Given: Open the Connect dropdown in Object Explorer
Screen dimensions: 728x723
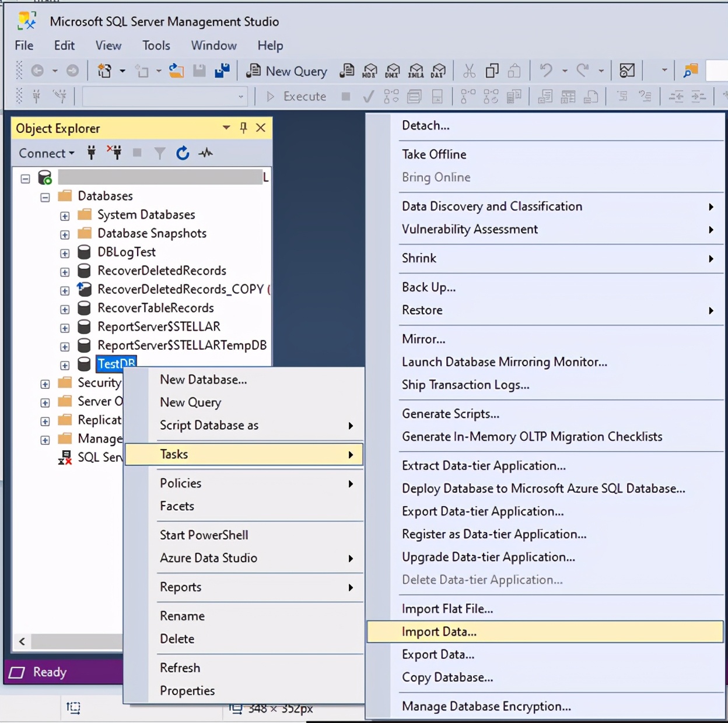Looking at the screenshot, I should (x=47, y=153).
